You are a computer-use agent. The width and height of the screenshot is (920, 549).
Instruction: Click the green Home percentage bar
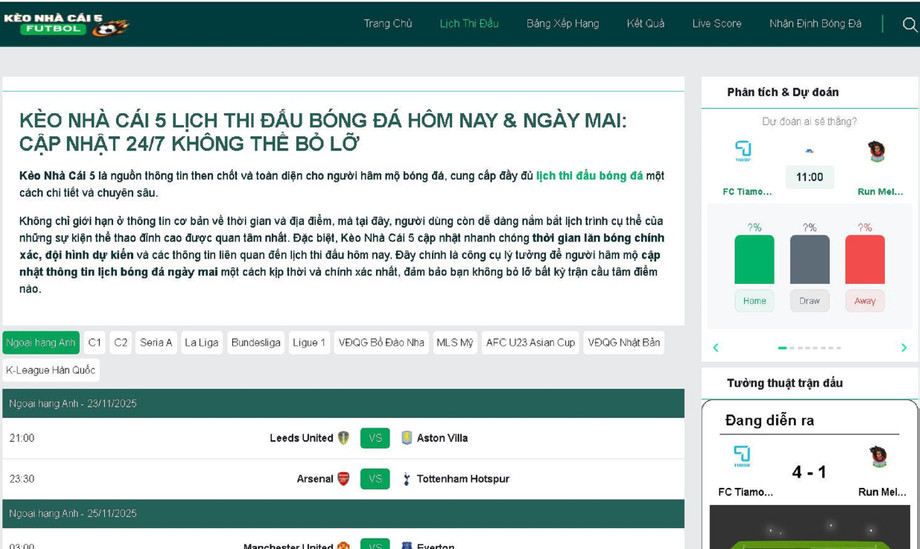click(754, 260)
